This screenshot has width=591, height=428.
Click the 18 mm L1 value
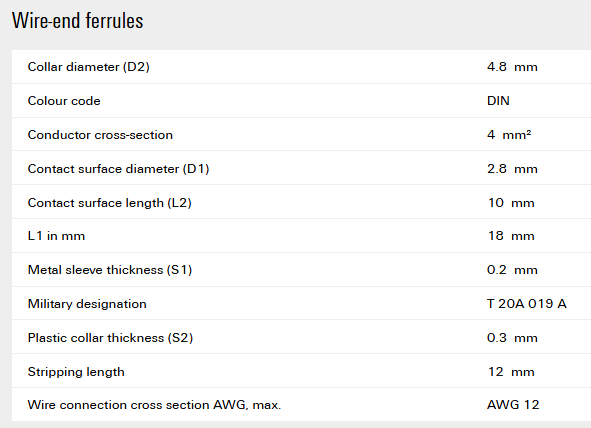point(511,236)
